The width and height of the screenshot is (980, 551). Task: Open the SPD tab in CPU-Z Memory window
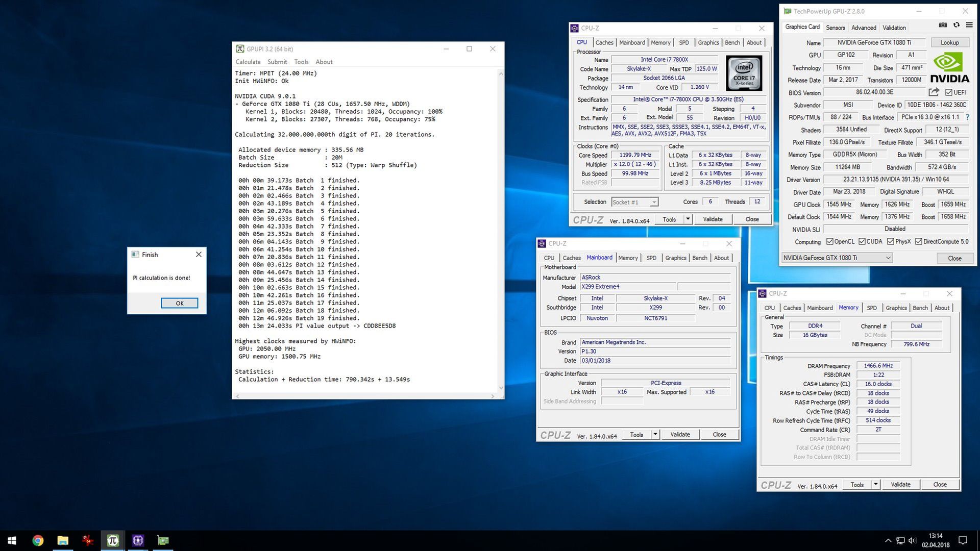872,308
